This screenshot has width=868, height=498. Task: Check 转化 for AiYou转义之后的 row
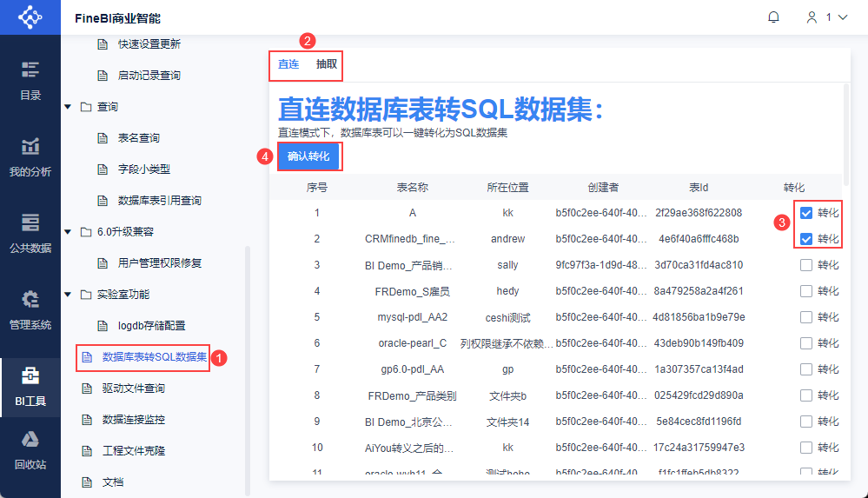click(806, 448)
